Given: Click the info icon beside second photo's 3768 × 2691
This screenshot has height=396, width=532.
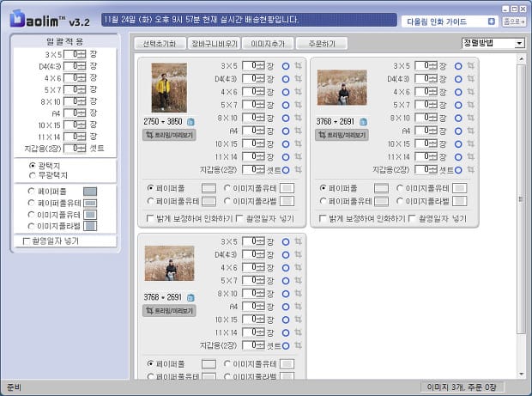Looking at the screenshot, I should pyautogui.click(x=364, y=122).
